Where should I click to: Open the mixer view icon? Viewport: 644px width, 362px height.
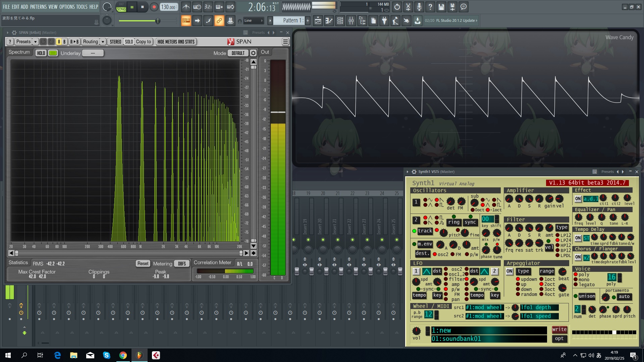[351, 21]
